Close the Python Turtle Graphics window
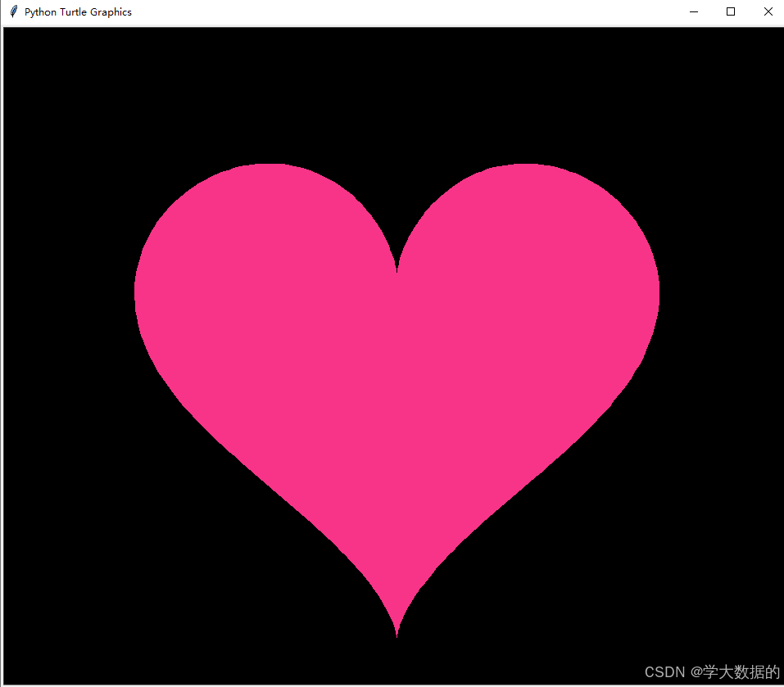The height and width of the screenshot is (687, 784). (768, 11)
